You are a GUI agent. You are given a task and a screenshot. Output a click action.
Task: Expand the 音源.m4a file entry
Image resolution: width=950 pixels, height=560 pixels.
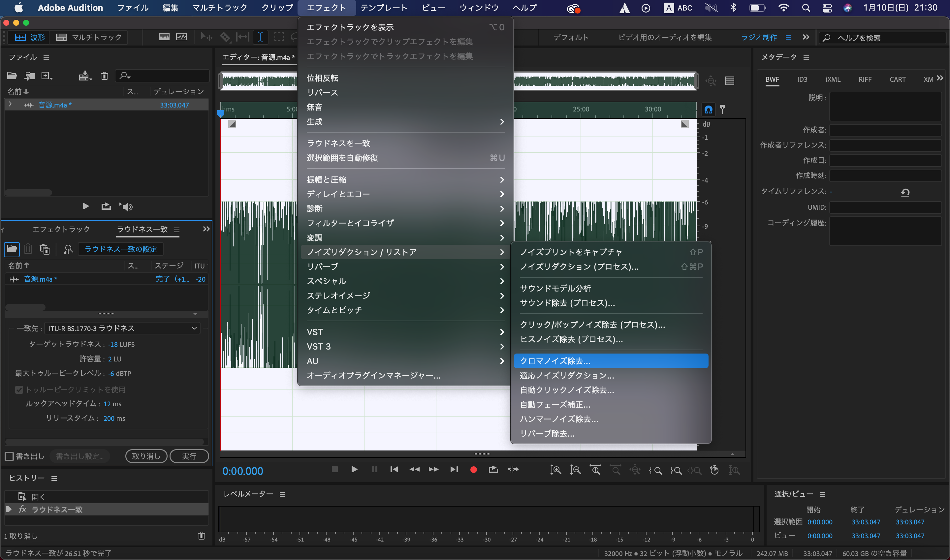10,105
